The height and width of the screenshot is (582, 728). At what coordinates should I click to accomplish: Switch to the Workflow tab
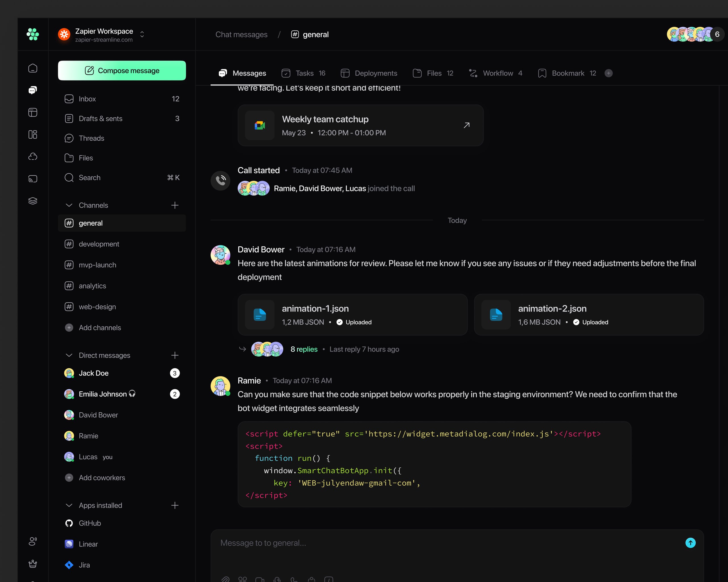point(495,73)
